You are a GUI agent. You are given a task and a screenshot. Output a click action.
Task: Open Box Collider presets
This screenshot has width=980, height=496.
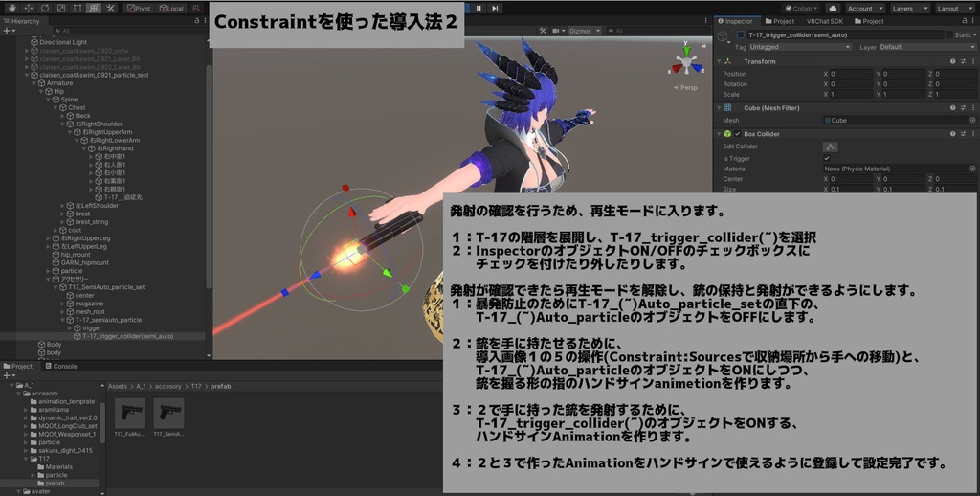point(963,134)
